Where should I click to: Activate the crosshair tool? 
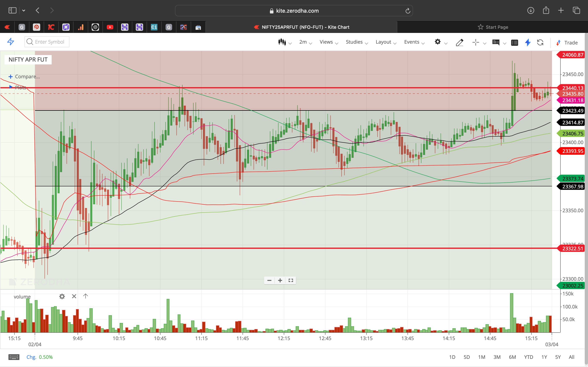point(476,42)
